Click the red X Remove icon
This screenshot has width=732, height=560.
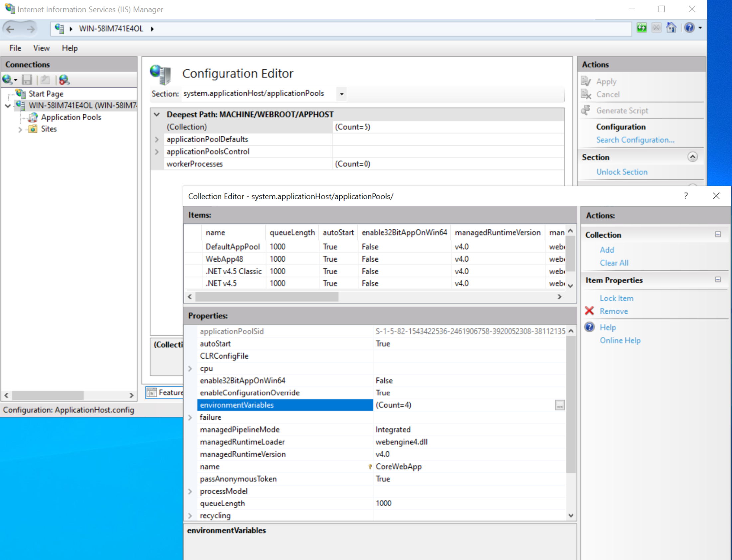pyautogui.click(x=589, y=311)
